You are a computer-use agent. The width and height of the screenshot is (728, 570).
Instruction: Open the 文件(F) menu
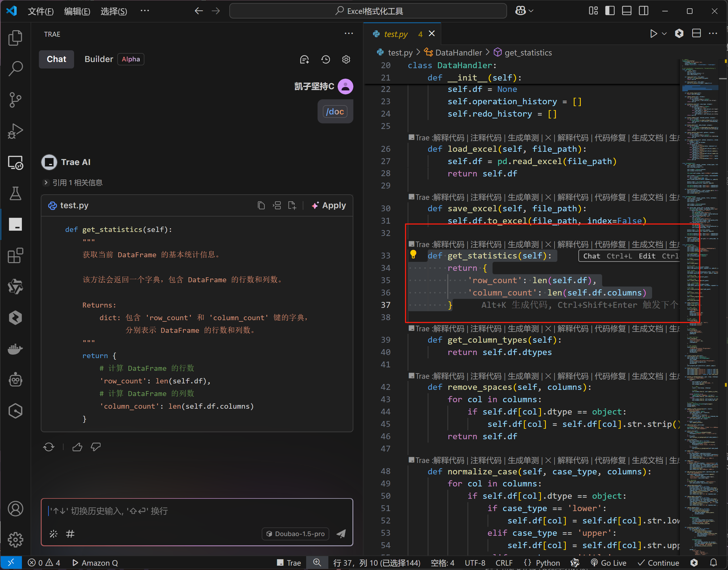pyautogui.click(x=40, y=11)
